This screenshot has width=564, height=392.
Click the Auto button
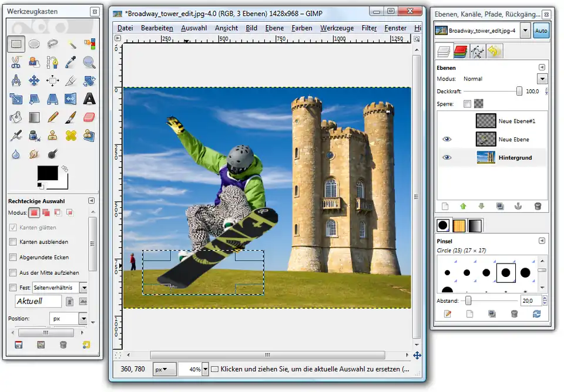click(541, 31)
